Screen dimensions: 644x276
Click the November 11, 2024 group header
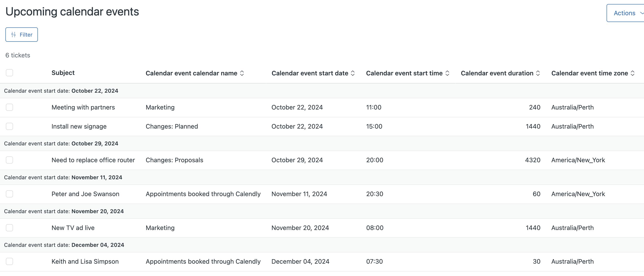[x=322, y=177]
